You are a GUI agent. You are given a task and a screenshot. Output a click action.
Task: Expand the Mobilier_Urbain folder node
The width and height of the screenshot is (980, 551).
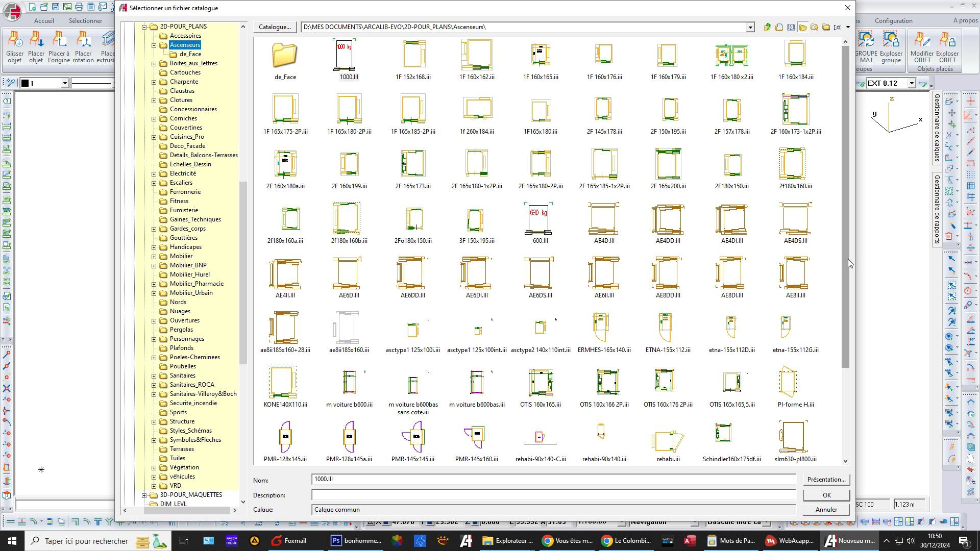coord(154,293)
